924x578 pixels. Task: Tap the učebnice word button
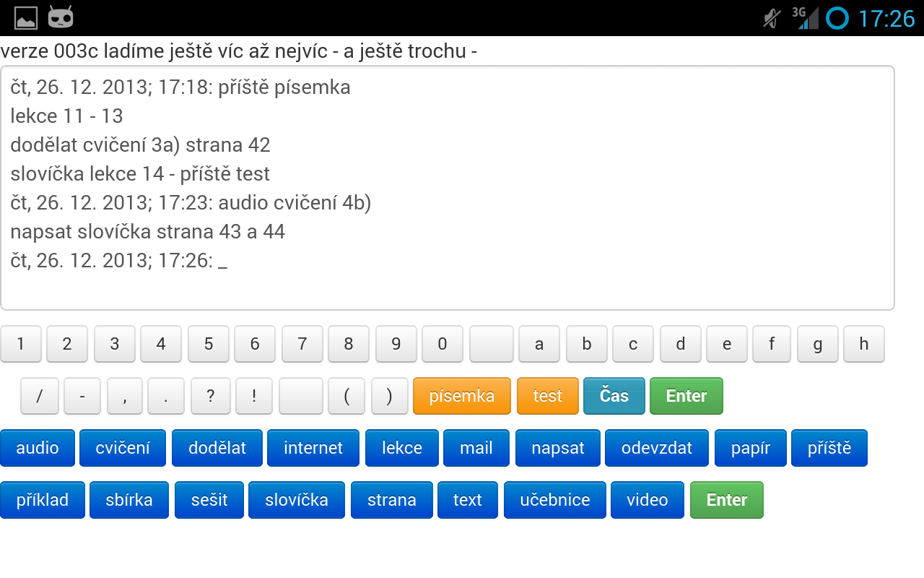[x=555, y=500]
